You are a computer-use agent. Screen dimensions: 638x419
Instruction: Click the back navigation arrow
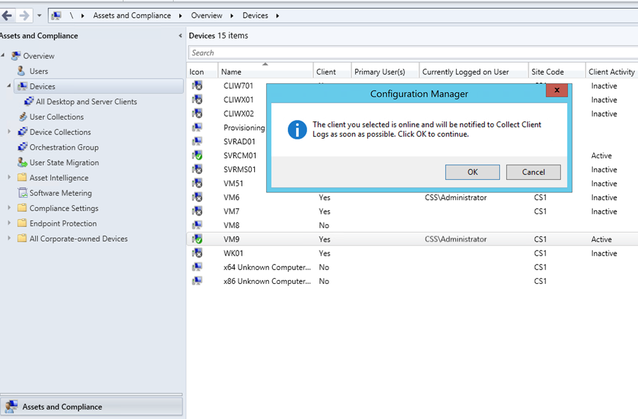[x=7, y=15]
